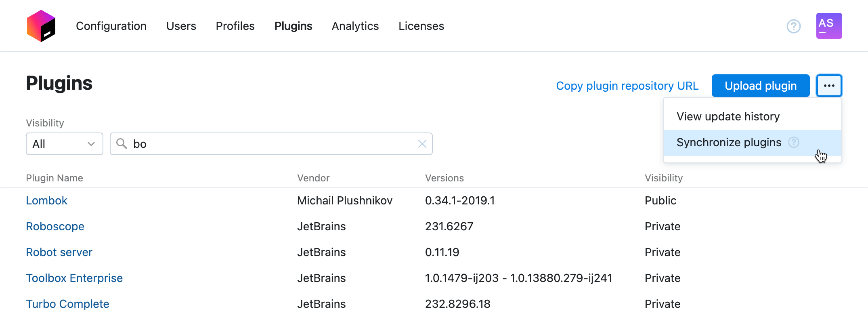Image resolution: width=868 pixels, height=324 pixels.
Task: Click the magnifier icon in search box
Action: tap(122, 143)
